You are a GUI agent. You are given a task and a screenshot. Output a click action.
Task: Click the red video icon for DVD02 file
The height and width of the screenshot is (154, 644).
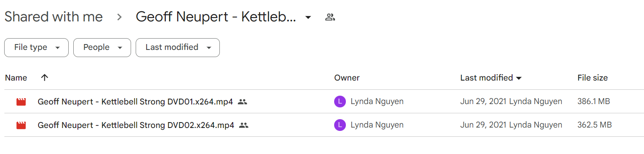21,125
